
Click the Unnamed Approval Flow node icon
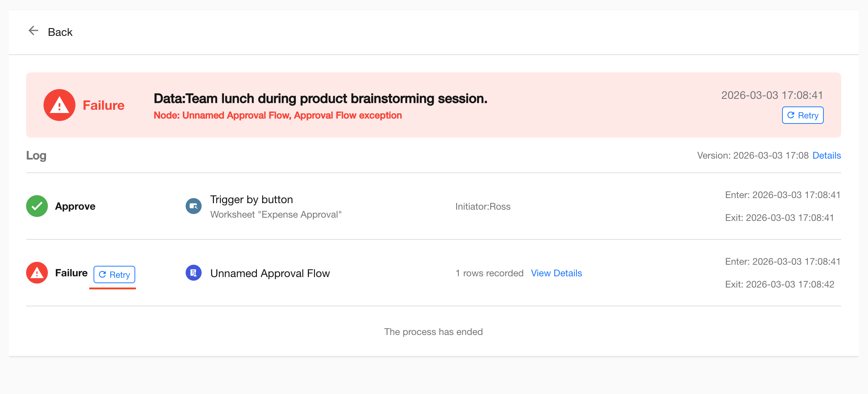pos(194,273)
